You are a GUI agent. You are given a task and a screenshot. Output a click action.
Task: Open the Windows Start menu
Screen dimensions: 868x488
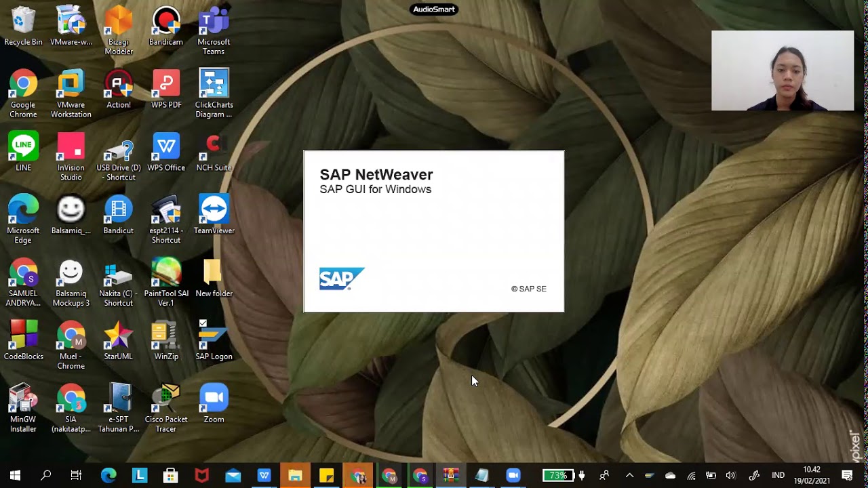pyautogui.click(x=15, y=476)
